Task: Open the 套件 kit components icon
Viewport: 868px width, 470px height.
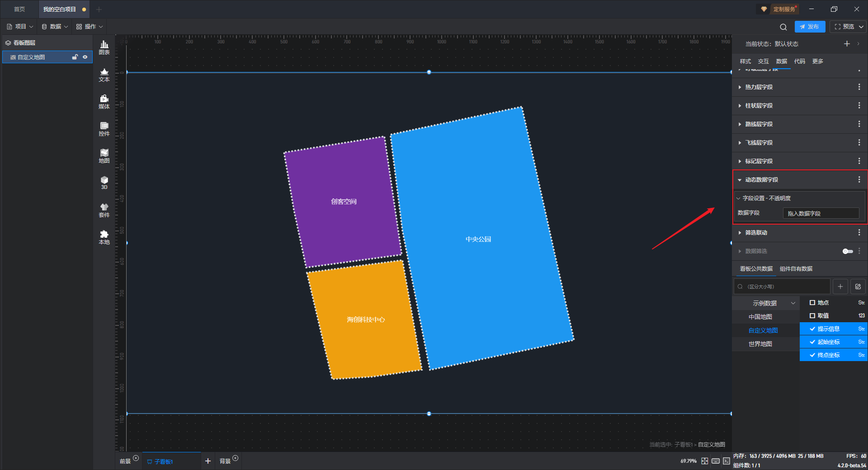Action: [104, 210]
